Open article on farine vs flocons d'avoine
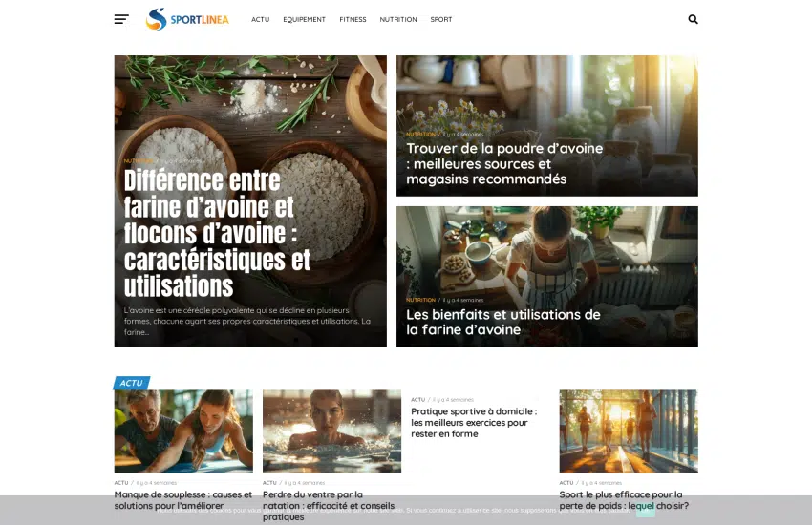Viewport: 812px width, 525px height. (217, 233)
